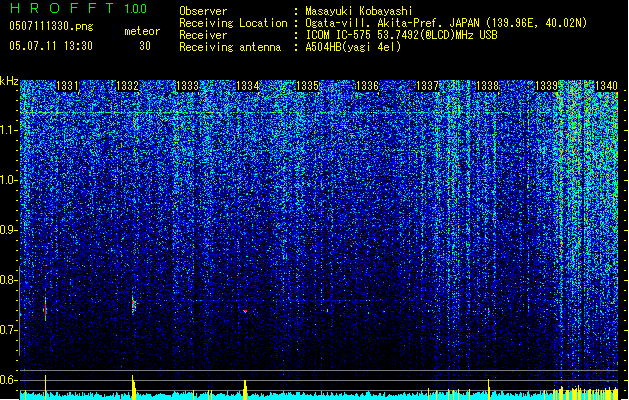The height and width of the screenshot is (400, 629).
Task: Click the 1.0 kHz axis label
Action: coord(8,180)
